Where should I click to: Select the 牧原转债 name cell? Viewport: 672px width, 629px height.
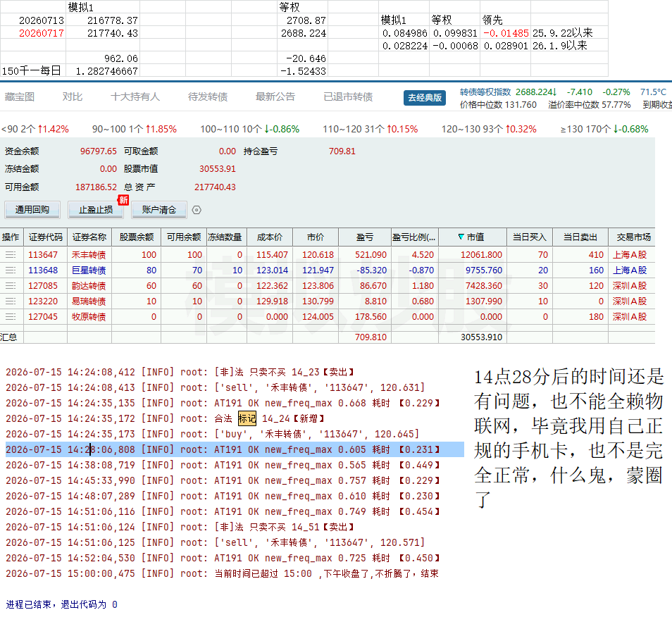click(89, 317)
